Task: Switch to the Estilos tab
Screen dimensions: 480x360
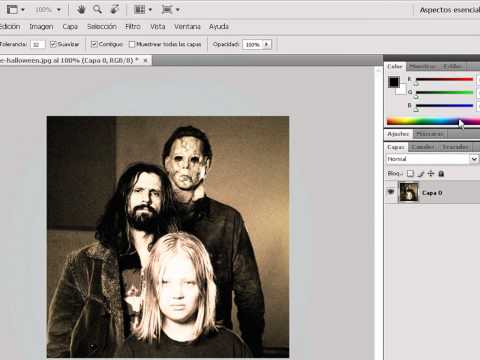Action: pos(453,67)
